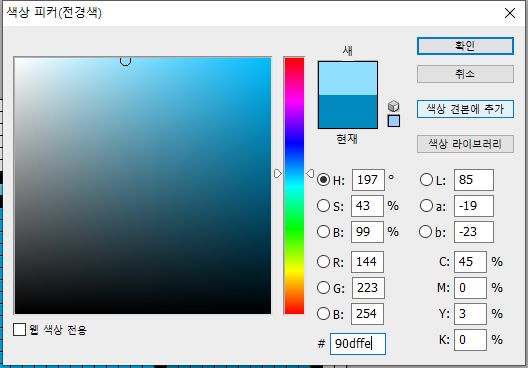This screenshot has height=368, width=528.
Task: Select the Lab a radio button
Action: tap(426, 206)
